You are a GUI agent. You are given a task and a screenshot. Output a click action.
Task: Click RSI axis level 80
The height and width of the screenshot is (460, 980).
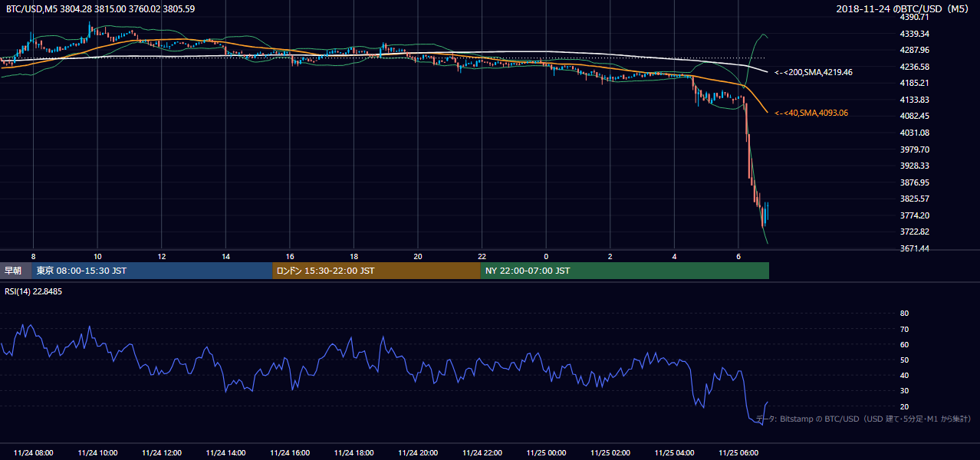coord(904,314)
